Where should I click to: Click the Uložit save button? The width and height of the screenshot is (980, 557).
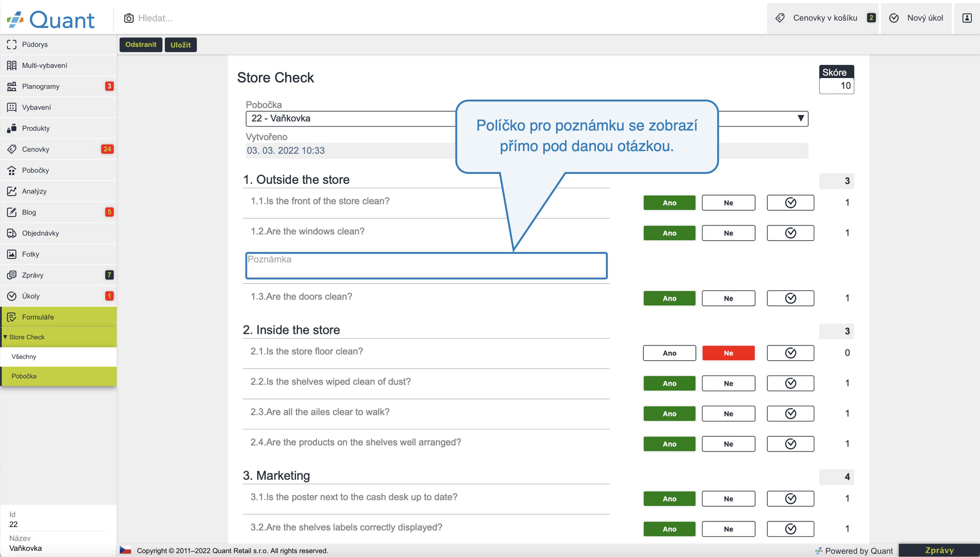(181, 45)
